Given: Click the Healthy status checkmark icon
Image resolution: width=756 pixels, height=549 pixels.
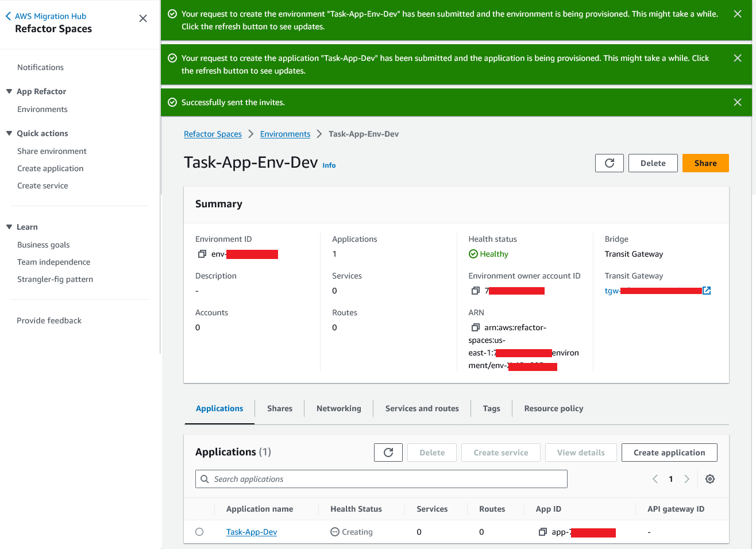Looking at the screenshot, I should [x=473, y=254].
